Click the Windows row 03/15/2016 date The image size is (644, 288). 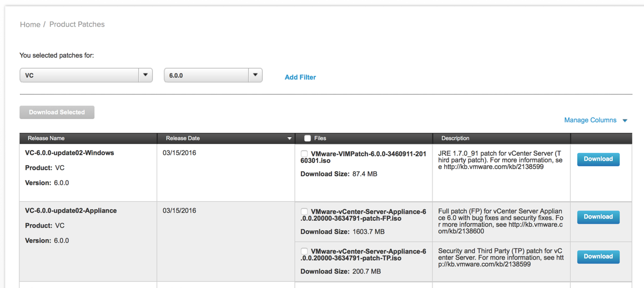click(179, 153)
